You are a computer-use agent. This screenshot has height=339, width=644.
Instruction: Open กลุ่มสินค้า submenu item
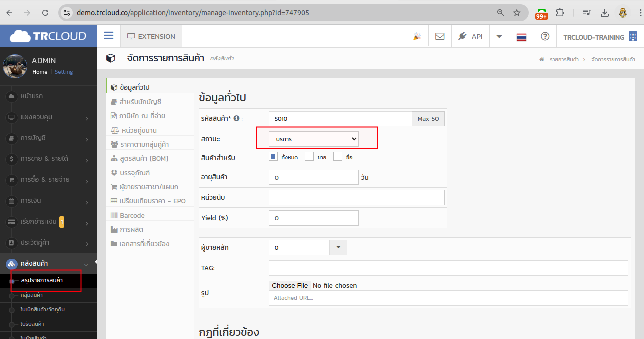coord(49,295)
